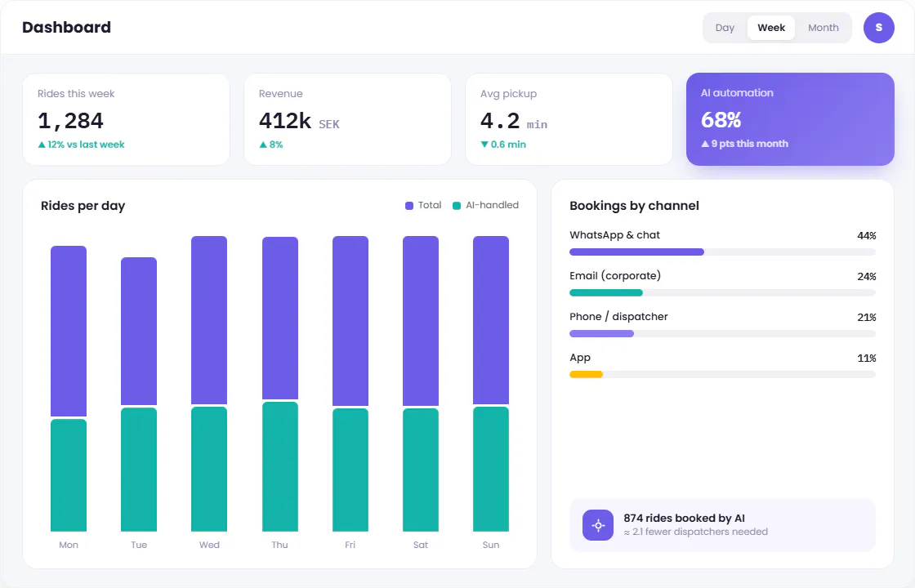Switch to the Month view
This screenshot has height=588, width=915.
coord(823,28)
